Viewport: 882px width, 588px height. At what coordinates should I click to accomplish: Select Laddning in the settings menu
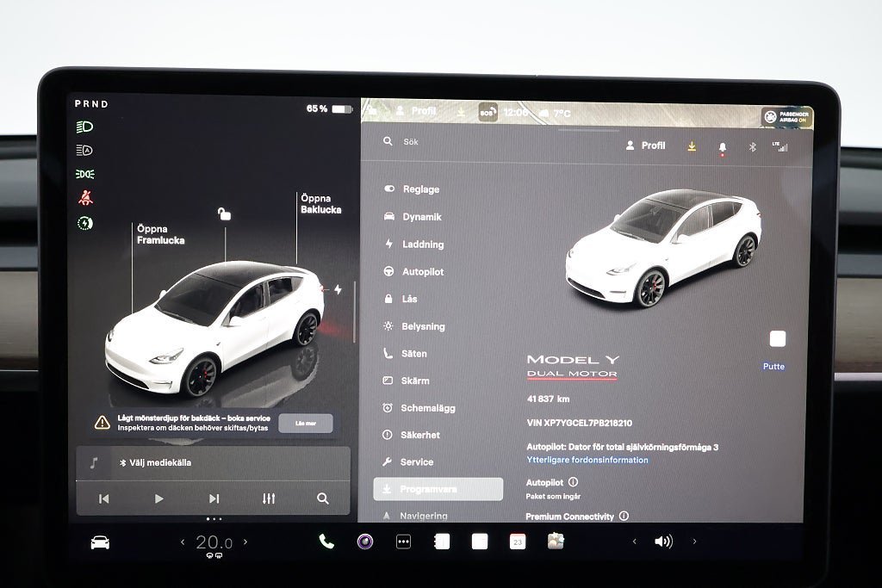[x=422, y=244]
